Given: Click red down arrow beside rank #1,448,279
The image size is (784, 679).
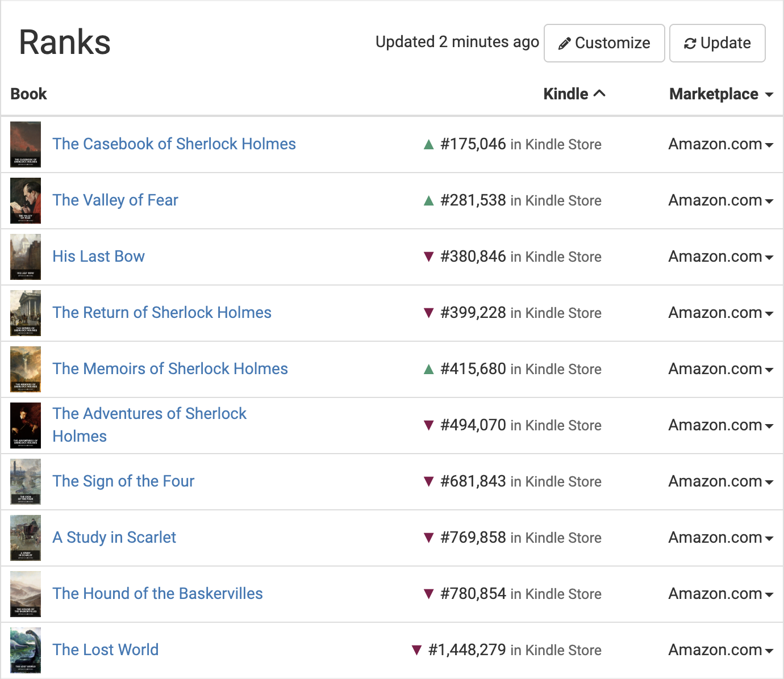Looking at the screenshot, I should (x=416, y=650).
